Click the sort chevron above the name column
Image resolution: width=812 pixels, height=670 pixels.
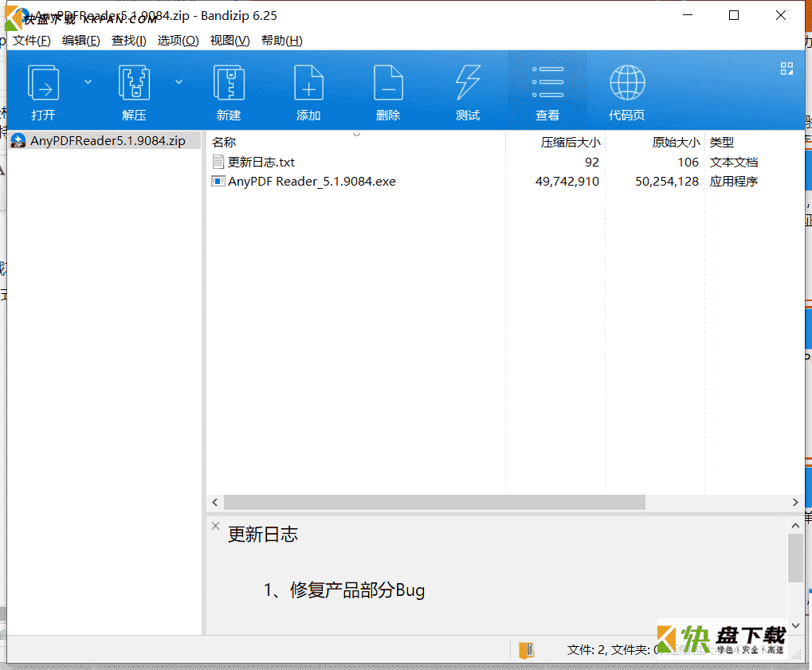point(356,135)
